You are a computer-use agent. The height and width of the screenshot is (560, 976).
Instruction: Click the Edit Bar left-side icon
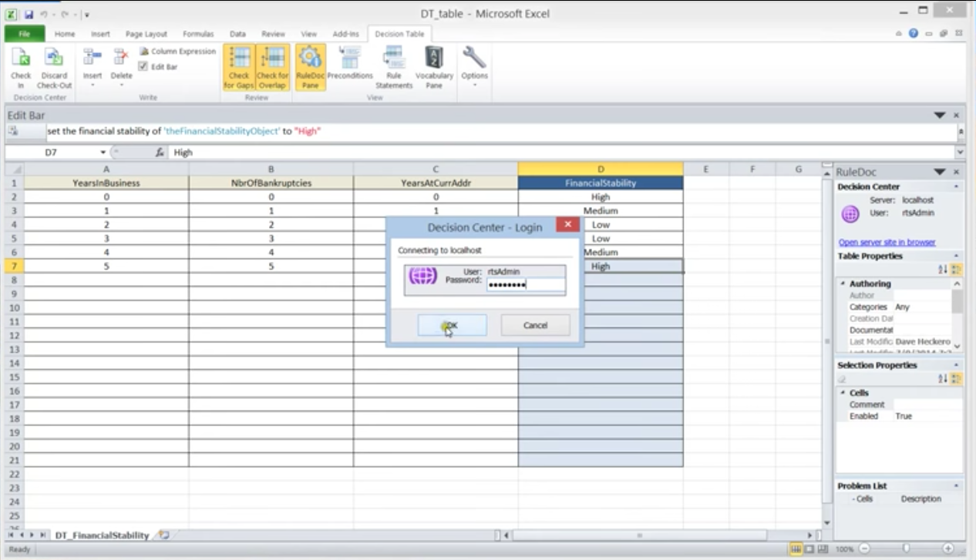[x=13, y=131]
